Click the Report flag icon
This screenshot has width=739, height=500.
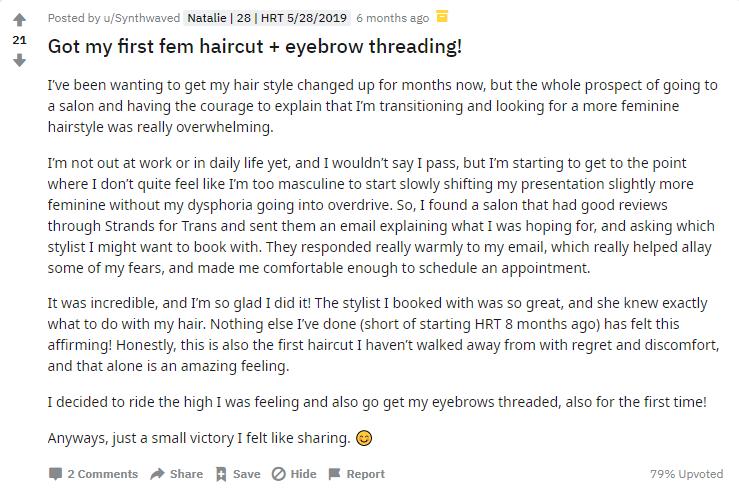coord(334,474)
